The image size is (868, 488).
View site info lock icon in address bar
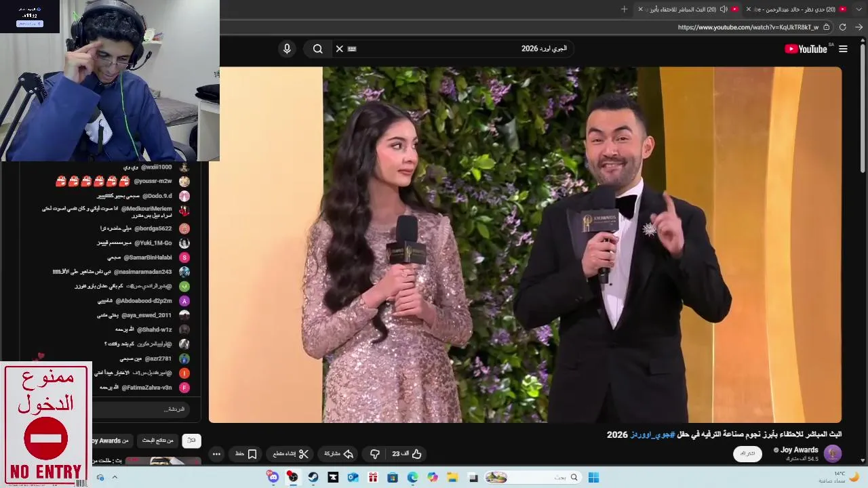coord(826,27)
